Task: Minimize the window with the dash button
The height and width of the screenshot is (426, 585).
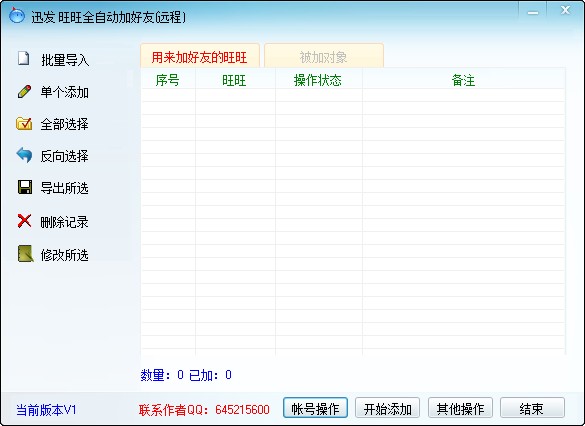Action: (533, 12)
